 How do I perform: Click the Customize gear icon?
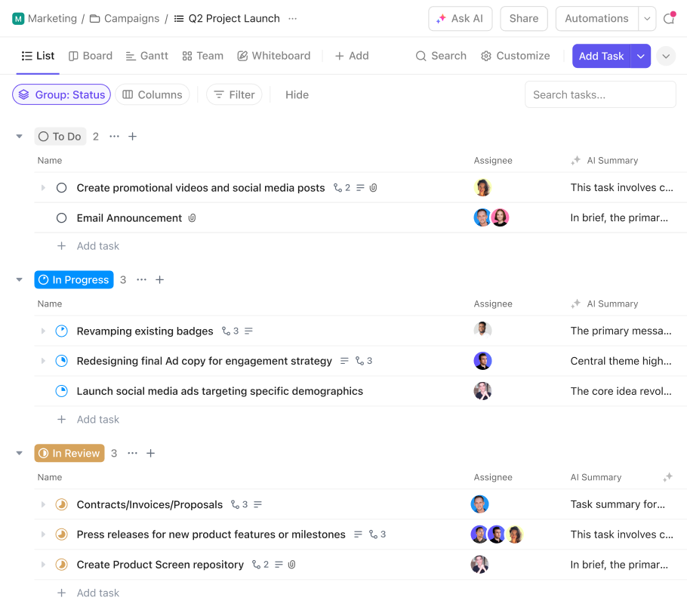485,56
